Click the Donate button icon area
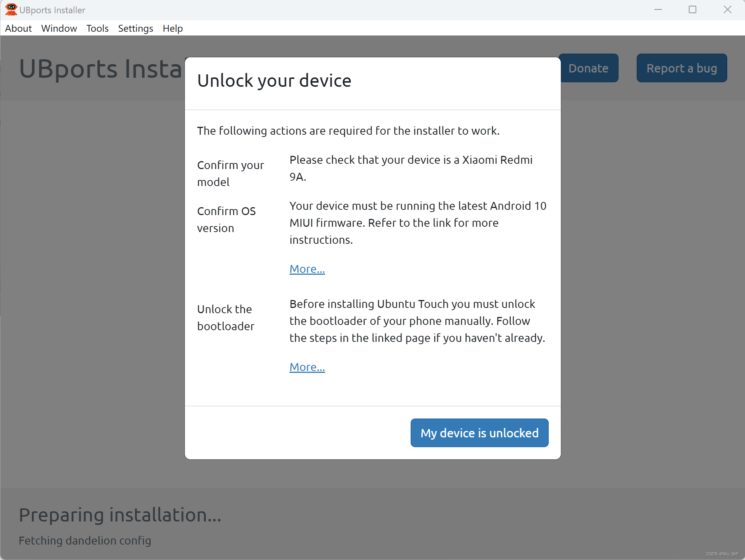The width and height of the screenshot is (745, 560). point(589,68)
